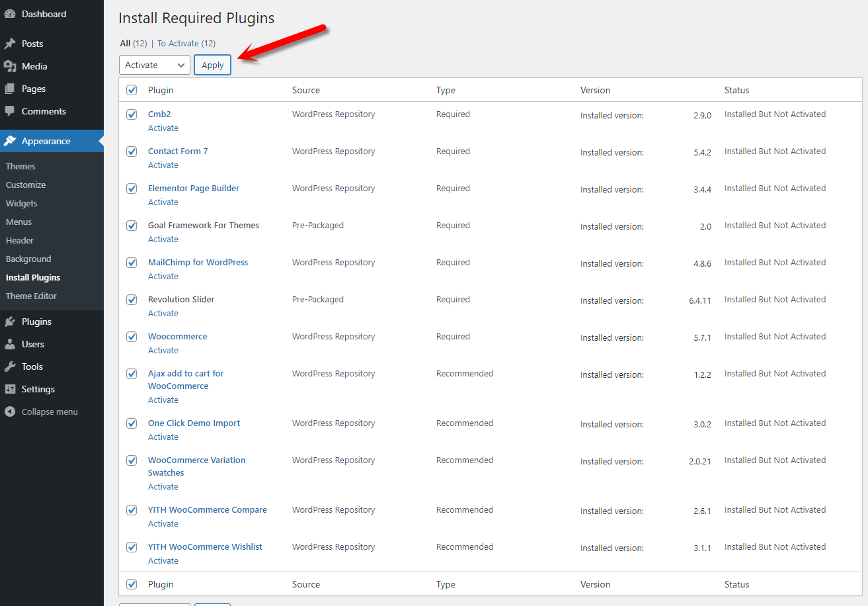Viewport: 868px width, 606px height.
Task: Show the All plugins filter
Action: 133,43
